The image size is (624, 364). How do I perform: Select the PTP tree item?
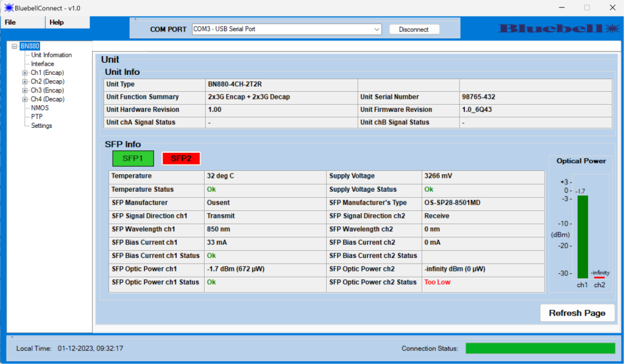tap(37, 117)
